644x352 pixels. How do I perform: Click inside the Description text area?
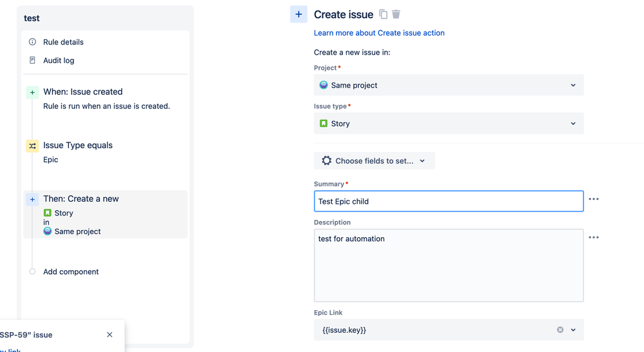(449, 266)
